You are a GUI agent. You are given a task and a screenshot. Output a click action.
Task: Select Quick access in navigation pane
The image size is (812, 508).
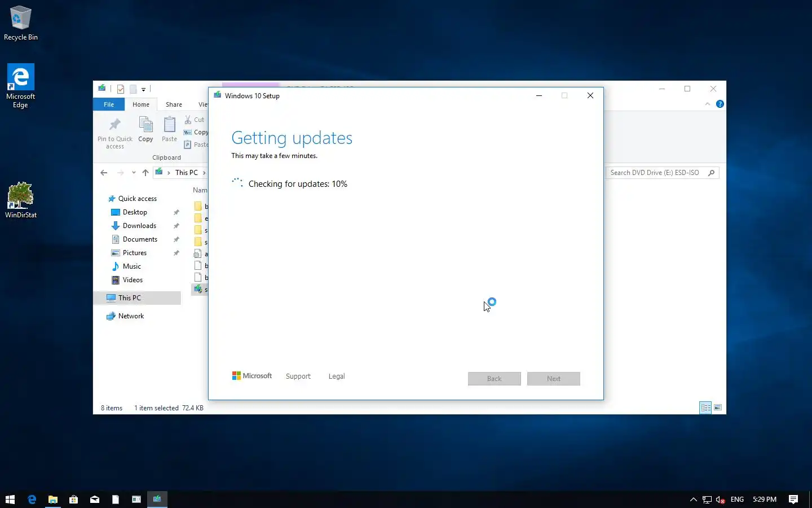click(138, 199)
